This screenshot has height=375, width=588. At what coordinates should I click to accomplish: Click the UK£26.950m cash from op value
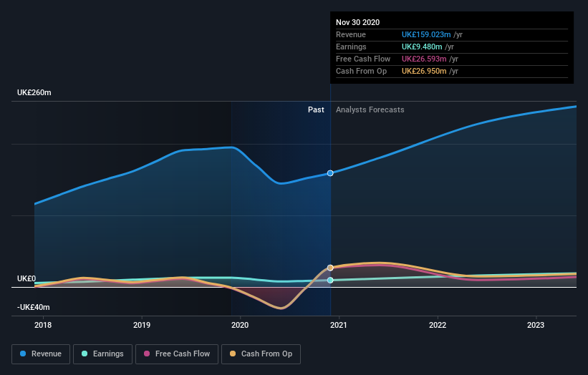[424, 71]
